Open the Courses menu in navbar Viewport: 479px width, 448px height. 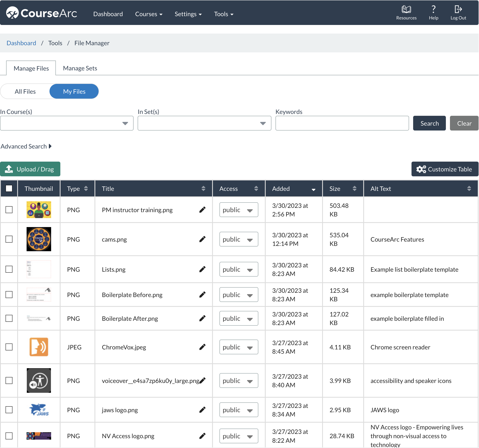[x=149, y=14]
